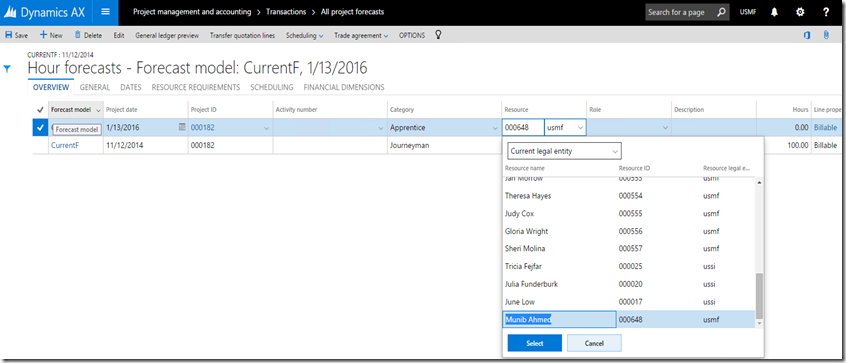The image size is (846, 363).
Task: Open the help question mark
Action: pyautogui.click(x=826, y=12)
